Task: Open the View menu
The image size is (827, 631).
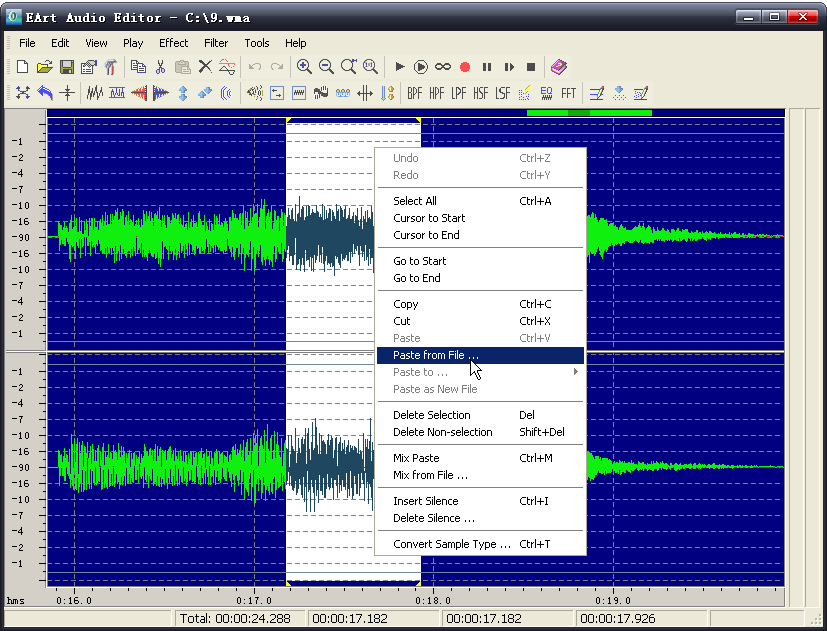Action: [x=96, y=43]
